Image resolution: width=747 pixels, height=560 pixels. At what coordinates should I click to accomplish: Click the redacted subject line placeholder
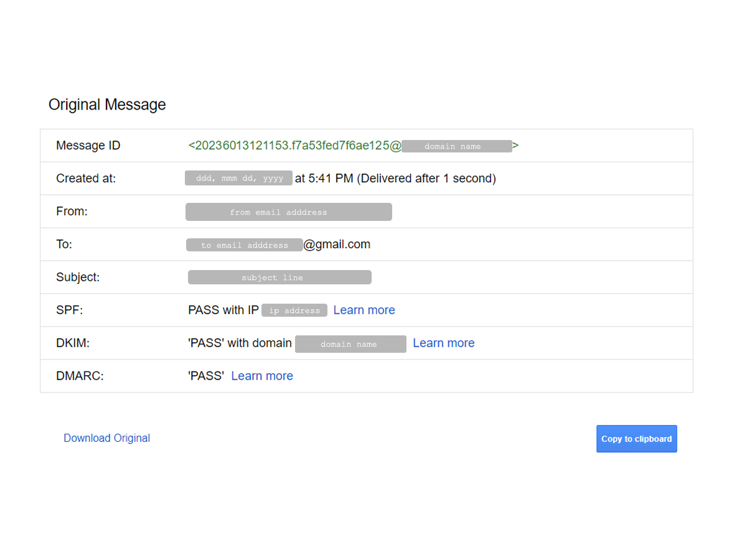[279, 277]
